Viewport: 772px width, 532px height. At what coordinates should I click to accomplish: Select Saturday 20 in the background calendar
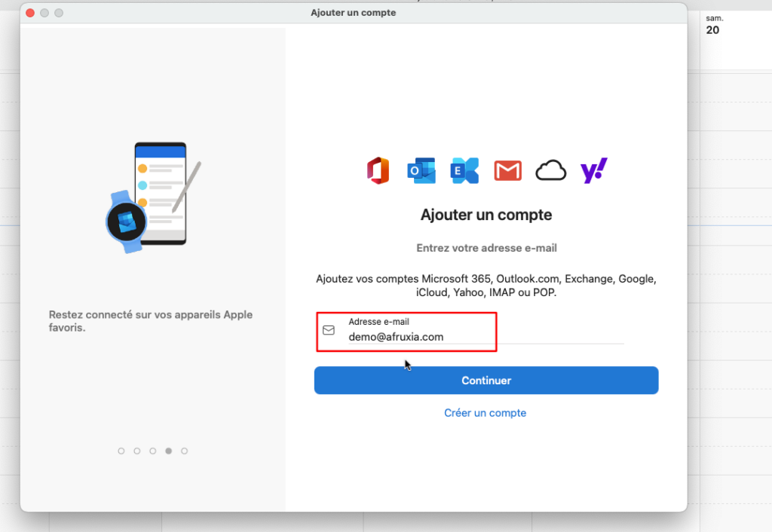(x=713, y=29)
